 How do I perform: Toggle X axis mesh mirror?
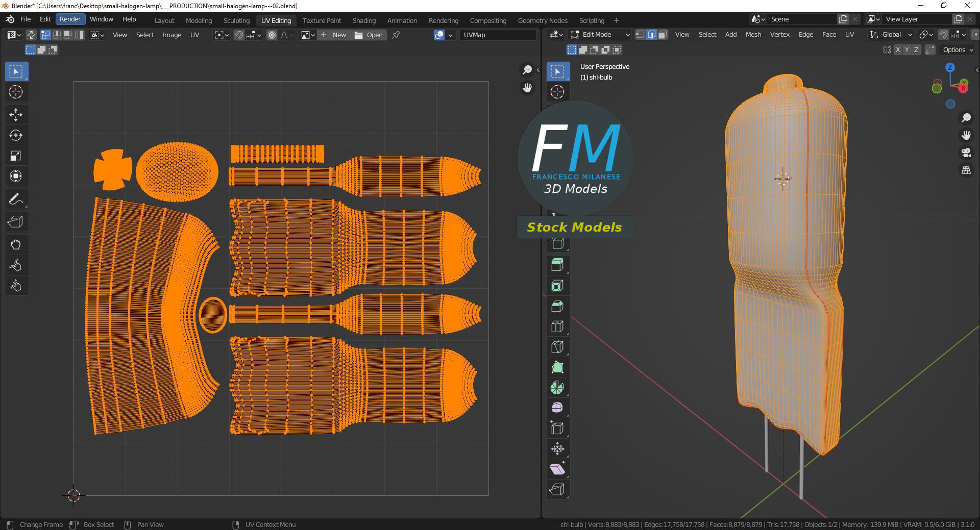[x=898, y=49]
